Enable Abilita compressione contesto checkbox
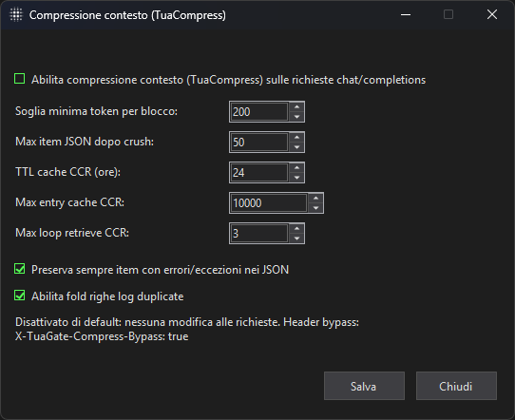515x420 pixels. (20, 79)
